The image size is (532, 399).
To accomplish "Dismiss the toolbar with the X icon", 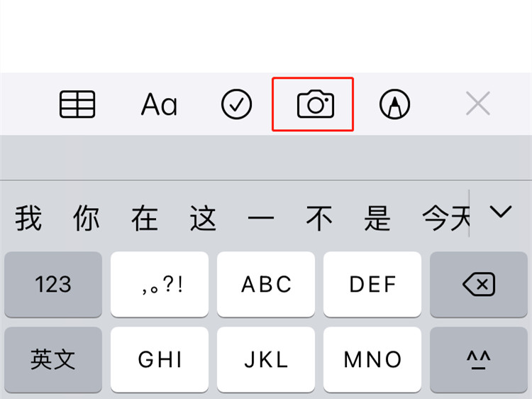I will (478, 103).
